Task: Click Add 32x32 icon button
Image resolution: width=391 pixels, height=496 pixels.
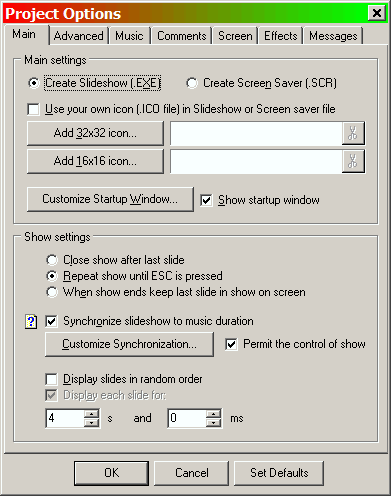Action: (x=95, y=133)
